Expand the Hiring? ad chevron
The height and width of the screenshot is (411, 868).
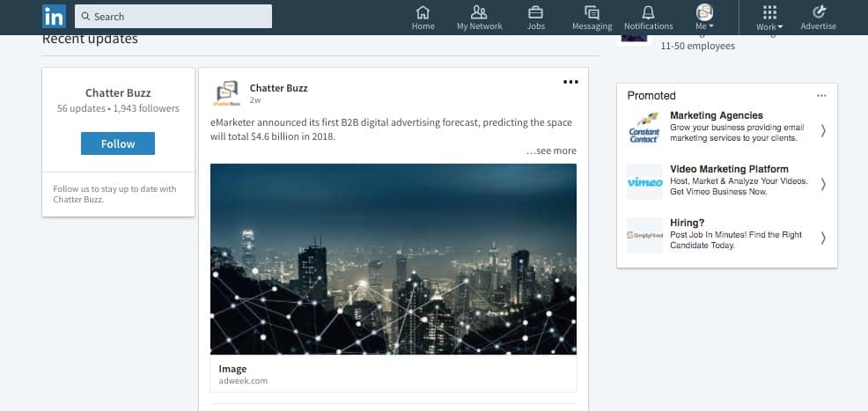[x=823, y=238]
